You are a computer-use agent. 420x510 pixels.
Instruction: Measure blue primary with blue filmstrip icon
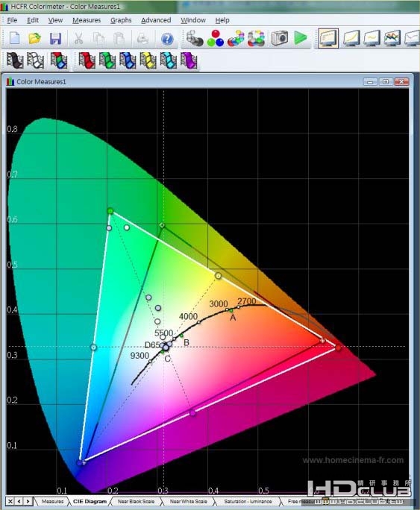pyautogui.click(x=128, y=60)
